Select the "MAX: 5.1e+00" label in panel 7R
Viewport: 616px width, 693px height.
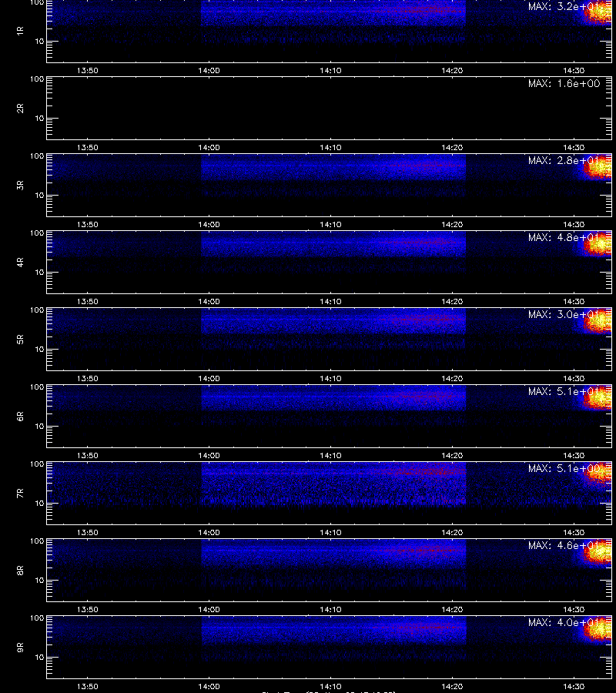click(564, 468)
